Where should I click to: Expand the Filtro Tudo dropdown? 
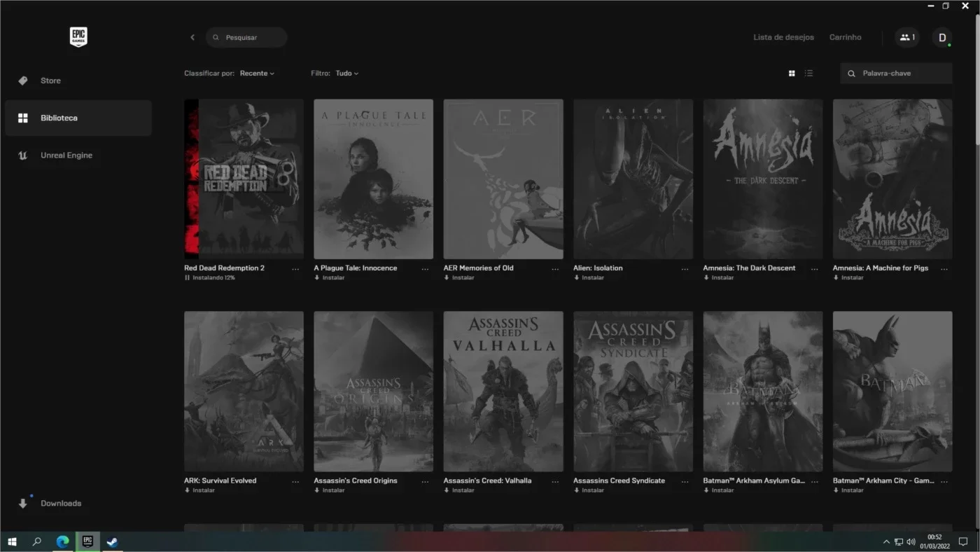[346, 73]
